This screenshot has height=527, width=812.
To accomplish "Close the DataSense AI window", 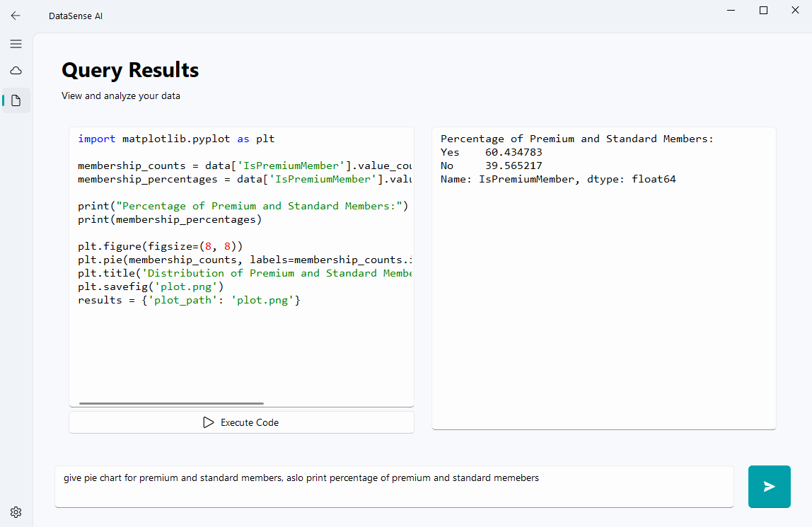I will (796, 11).
